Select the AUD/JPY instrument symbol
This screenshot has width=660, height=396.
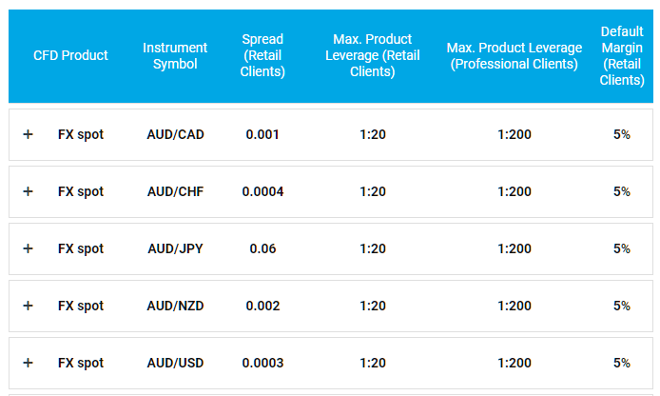pos(175,248)
